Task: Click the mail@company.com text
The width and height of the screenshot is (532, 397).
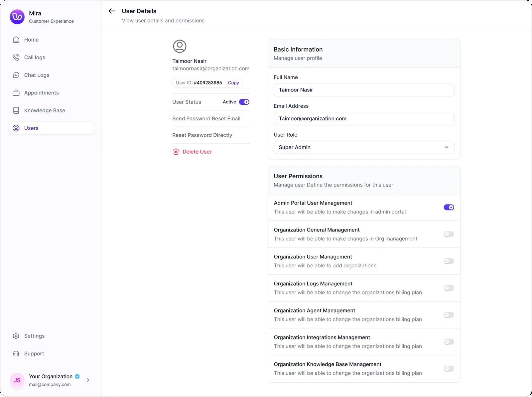Action: pos(50,384)
